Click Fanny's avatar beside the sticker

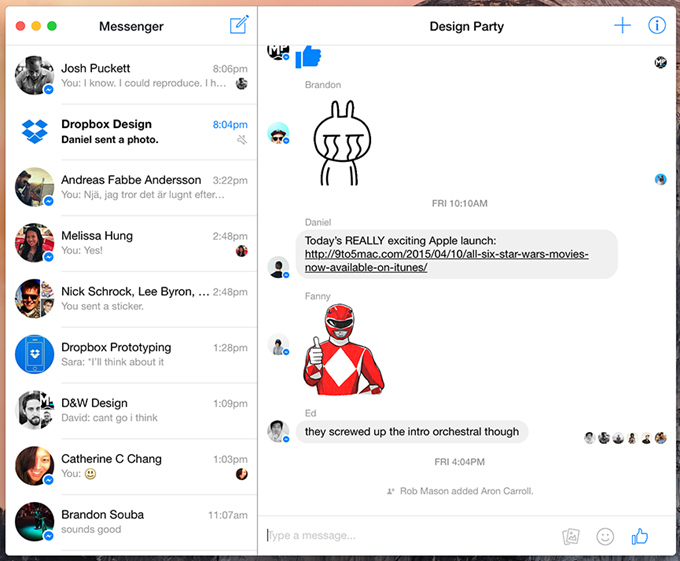point(278,345)
